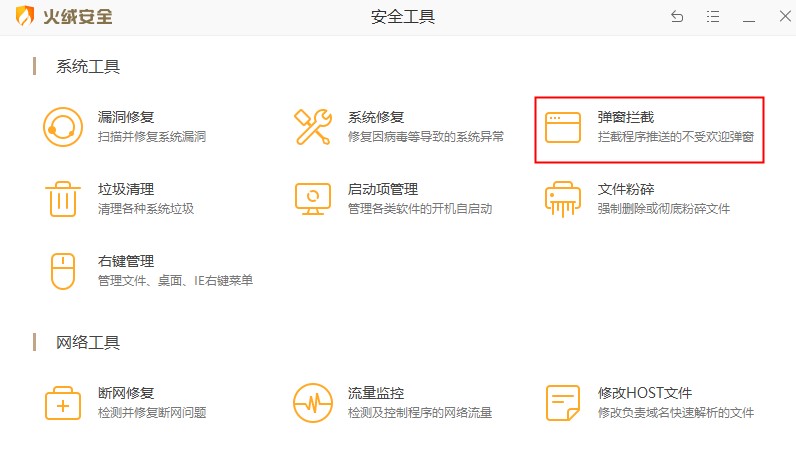This screenshot has height=458, width=796.
Task: Close the 安全工具 window
Action: click(785, 16)
